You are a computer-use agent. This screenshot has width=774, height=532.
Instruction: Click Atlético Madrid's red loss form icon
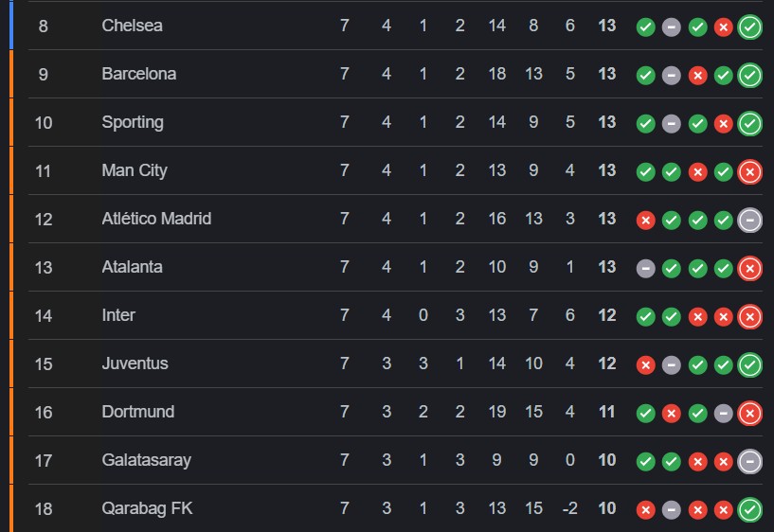tap(646, 220)
